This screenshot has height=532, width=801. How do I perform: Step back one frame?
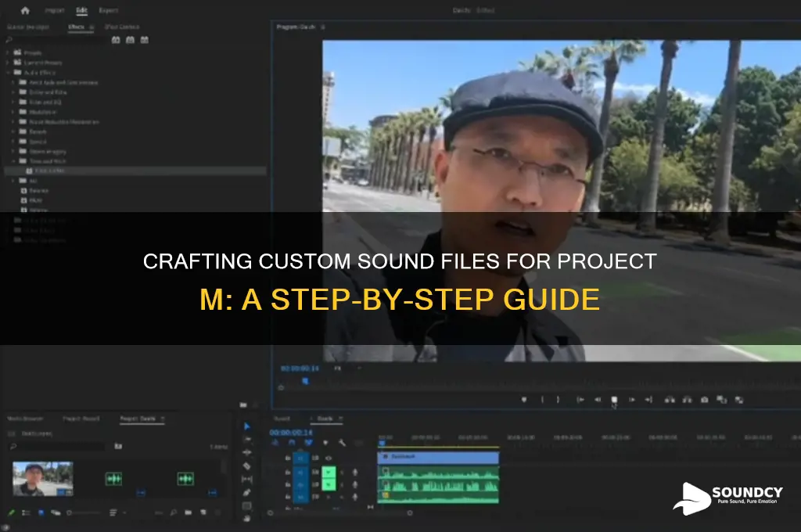pyautogui.click(x=597, y=400)
